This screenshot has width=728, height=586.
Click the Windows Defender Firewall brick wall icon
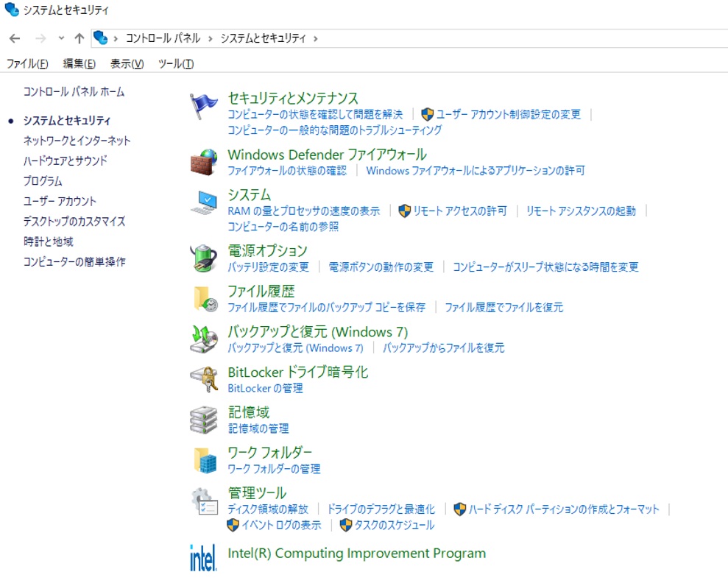[x=203, y=162]
